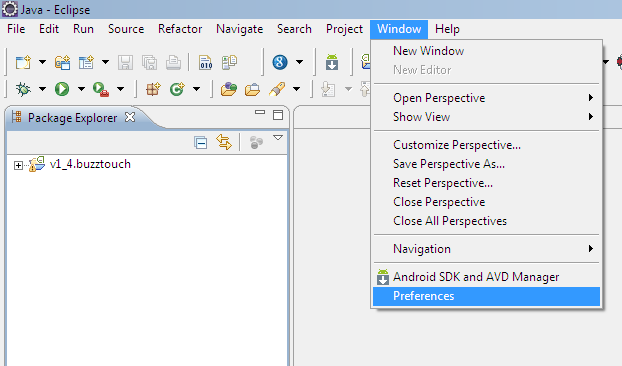
Task: Choose Close Perspective entry
Action: tap(486, 202)
